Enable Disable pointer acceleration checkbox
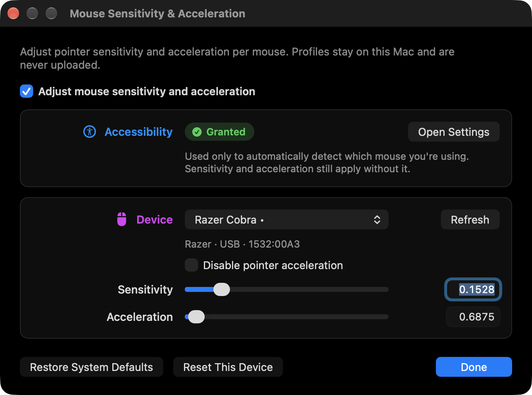The height and width of the screenshot is (395, 532). click(x=191, y=265)
